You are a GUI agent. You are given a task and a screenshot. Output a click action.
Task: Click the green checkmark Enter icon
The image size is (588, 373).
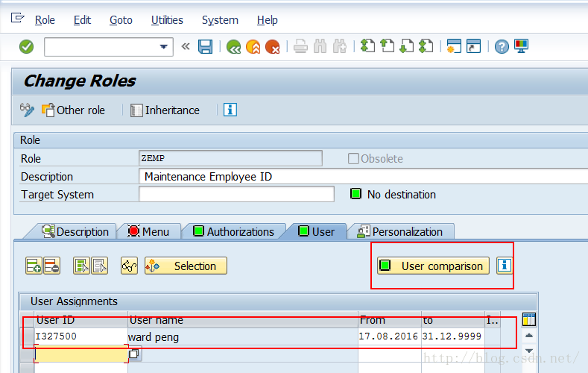coord(26,47)
